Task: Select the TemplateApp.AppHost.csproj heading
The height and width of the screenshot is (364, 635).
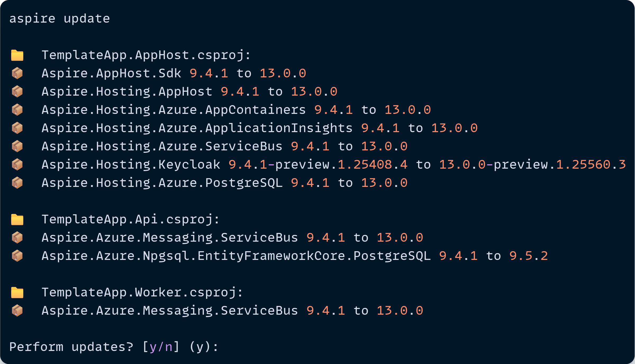Action: click(146, 55)
